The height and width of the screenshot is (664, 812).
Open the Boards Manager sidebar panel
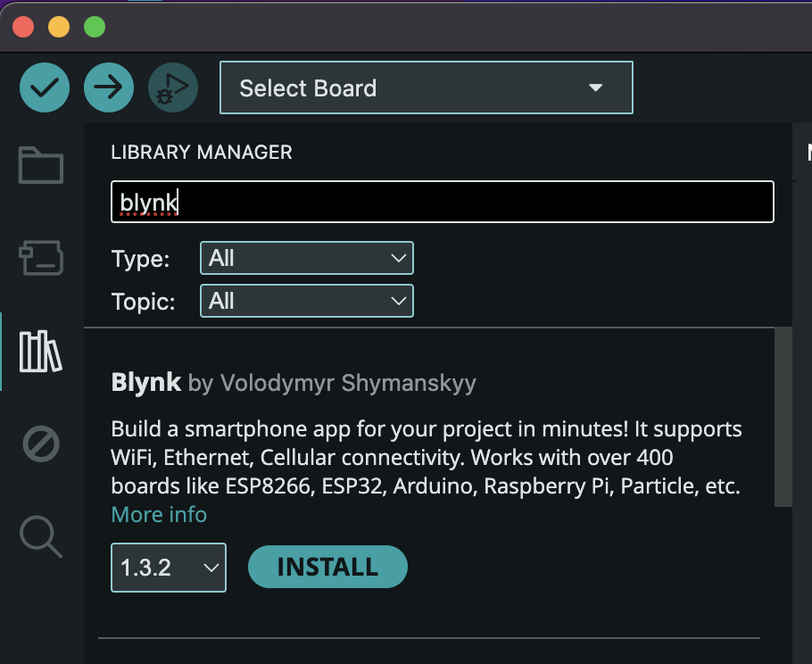point(41,259)
